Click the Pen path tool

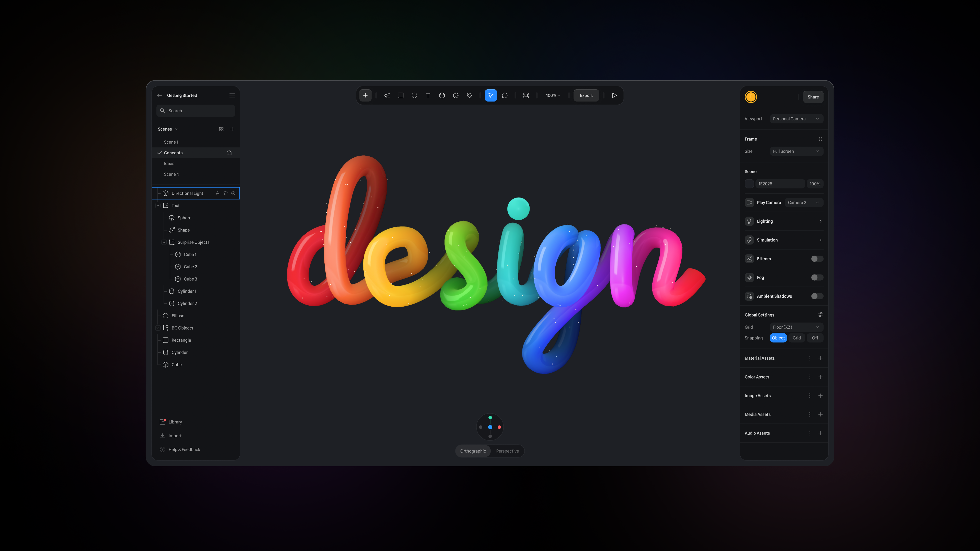(470, 95)
